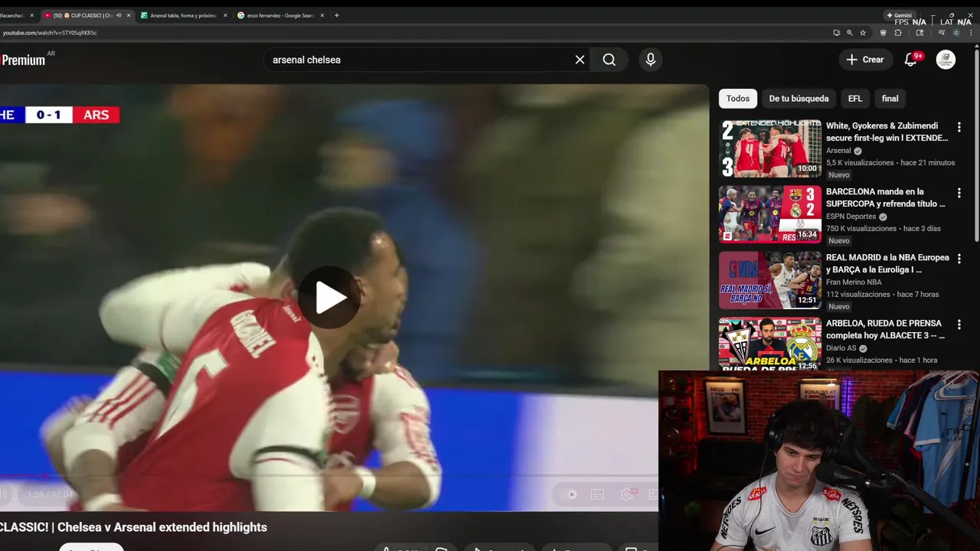Open options for Arbeloa rueda de prensa video
This screenshot has width=980, height=551.
[x=959, y=324]
